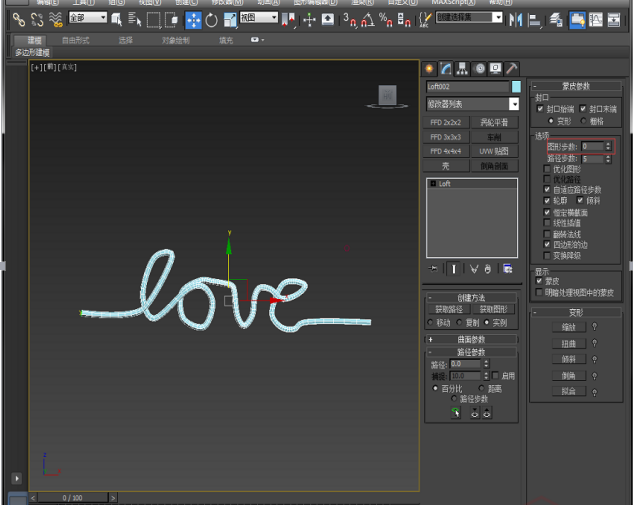
Task: Apply the UVW 贴图 modifier button
Action: pos(494,151)
